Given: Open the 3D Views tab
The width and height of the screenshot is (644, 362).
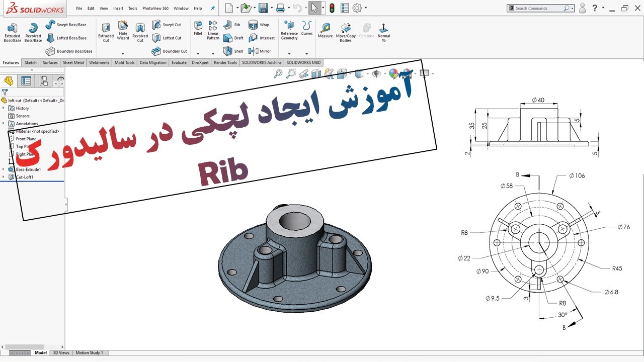Looking at the screenshot, I should pyautogui.click(x=61, y=353).
